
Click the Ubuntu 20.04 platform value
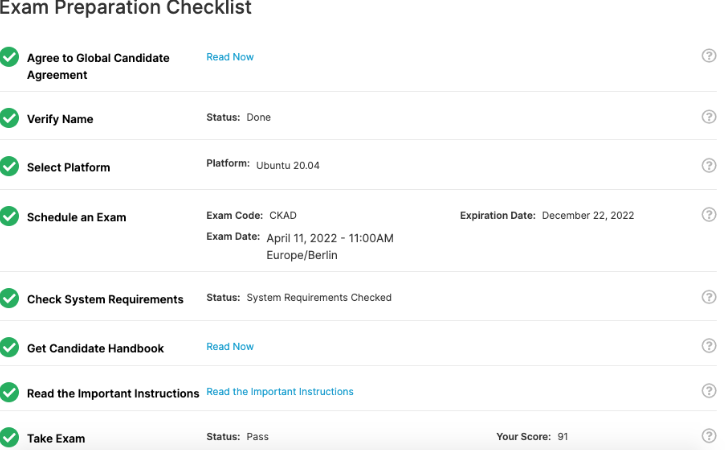click(287, 166)
